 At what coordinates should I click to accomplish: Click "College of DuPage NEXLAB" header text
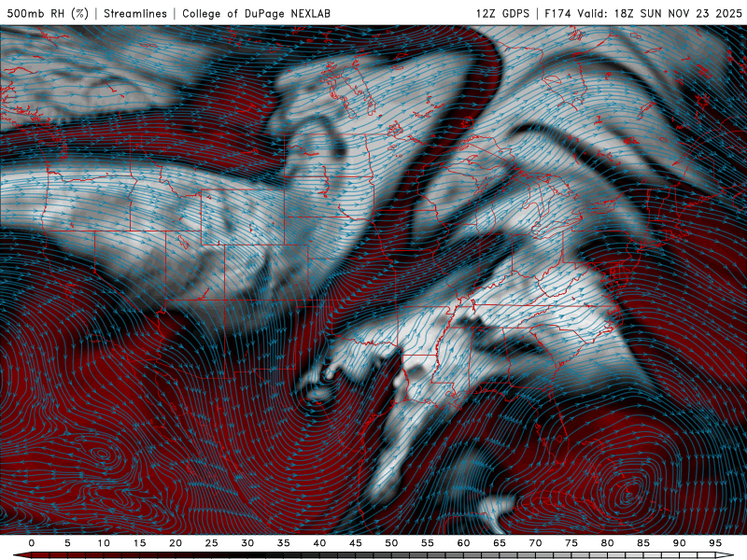click(x=256, y=13)
